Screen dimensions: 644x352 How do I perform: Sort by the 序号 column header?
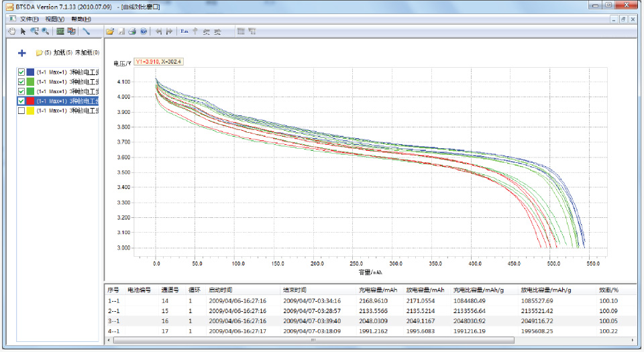pos(113,290)
